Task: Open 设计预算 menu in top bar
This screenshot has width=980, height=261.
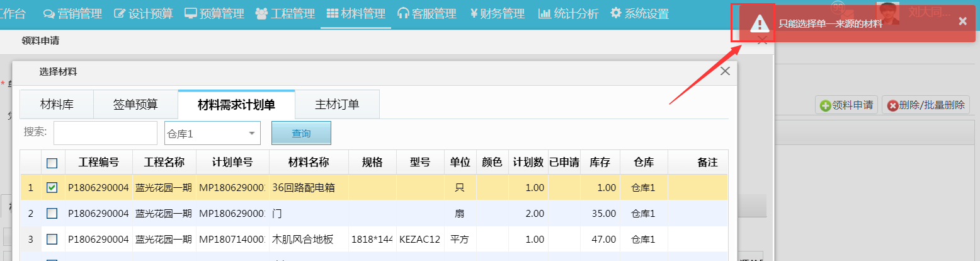Action: coord(143,14)
